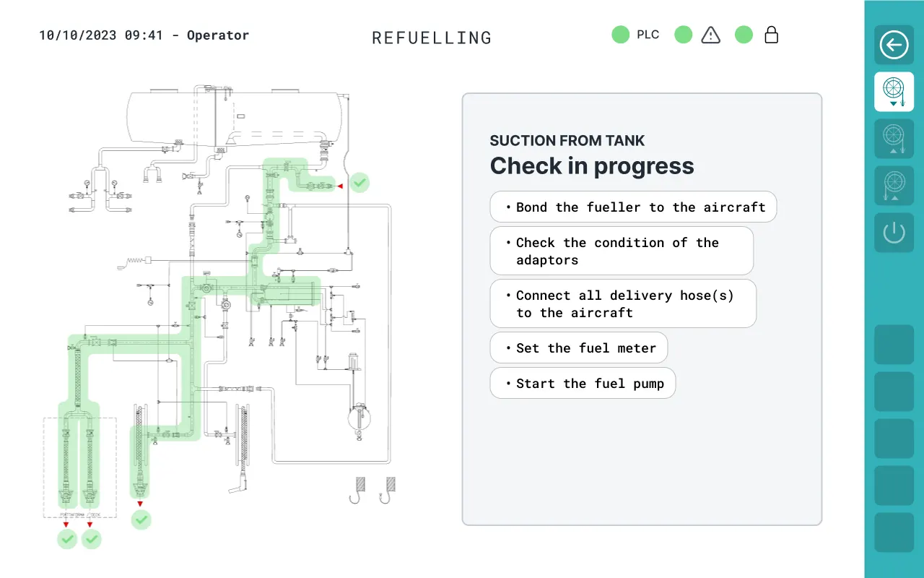Select reel icon with up triangle, hose right
The width and height of the screenshot is (924, 578).
click(x=894, y=139)
